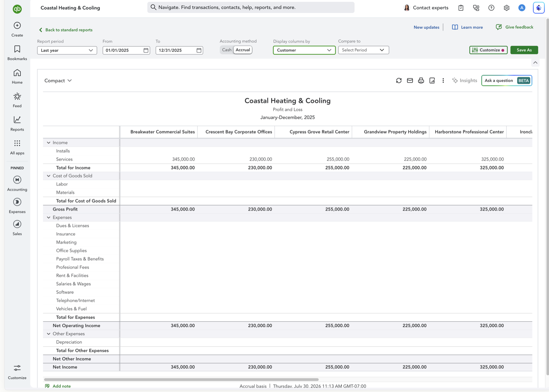549x392 pixels.
Task: Switch accounting method to Cash
Action: coord(227,50)
